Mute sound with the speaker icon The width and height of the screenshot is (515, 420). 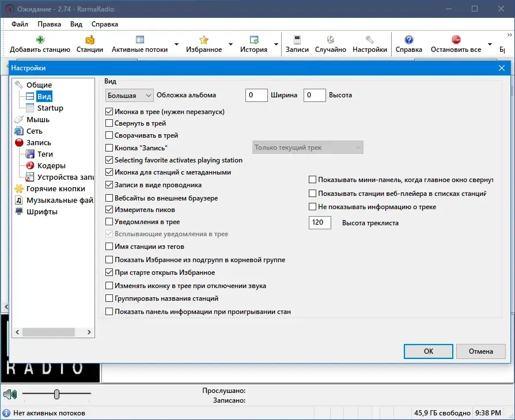[x=10, y=393]
